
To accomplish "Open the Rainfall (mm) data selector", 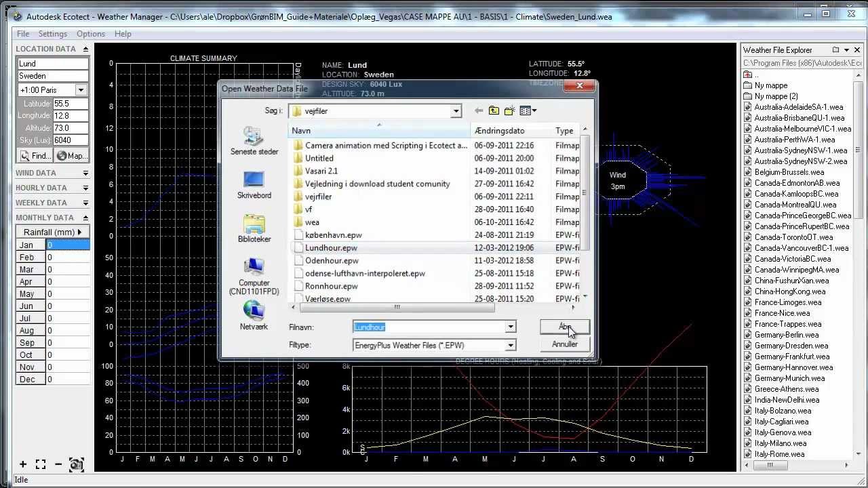I will click(x=53, y=232).
